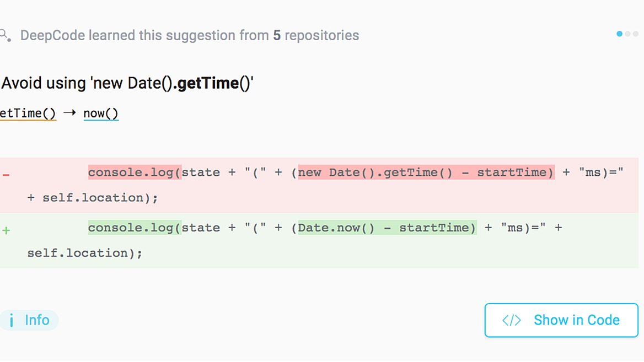Screen dimensions: 644x362
Task: Click '+ self.location);' in the red removed line
Action: tap(93, 198)
